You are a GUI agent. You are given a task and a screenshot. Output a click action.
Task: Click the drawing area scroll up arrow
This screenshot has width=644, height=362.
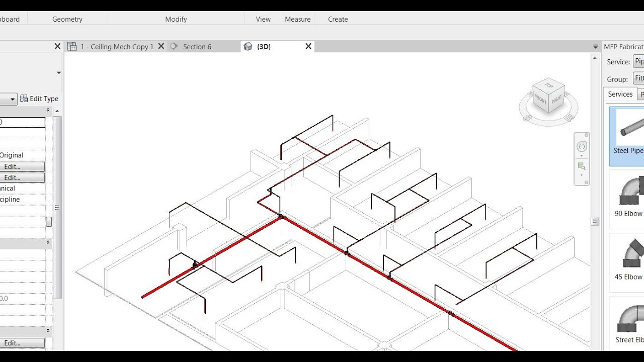tap(595, 57)
